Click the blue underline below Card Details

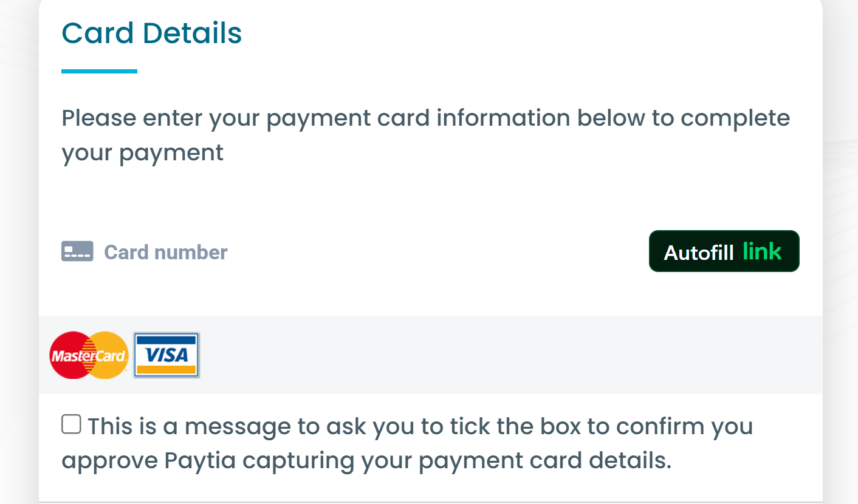(x=99, y=71)
